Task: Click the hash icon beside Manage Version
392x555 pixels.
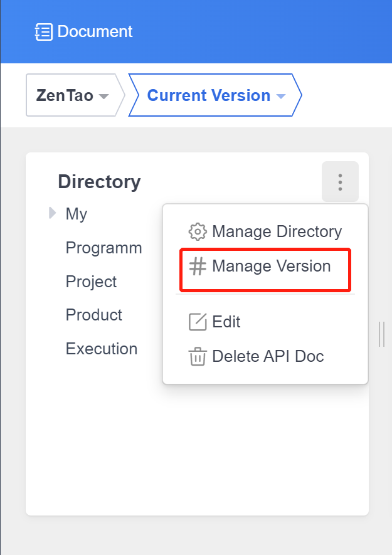Action: tap(198, 267)
